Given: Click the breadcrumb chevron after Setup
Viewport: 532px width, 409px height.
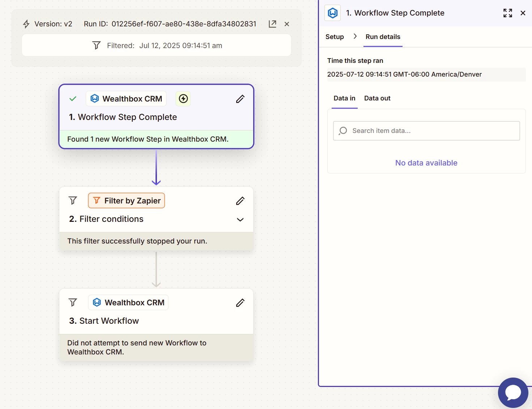Looking at the screenshot, I should pyautogui.click(x=355, y=36).
